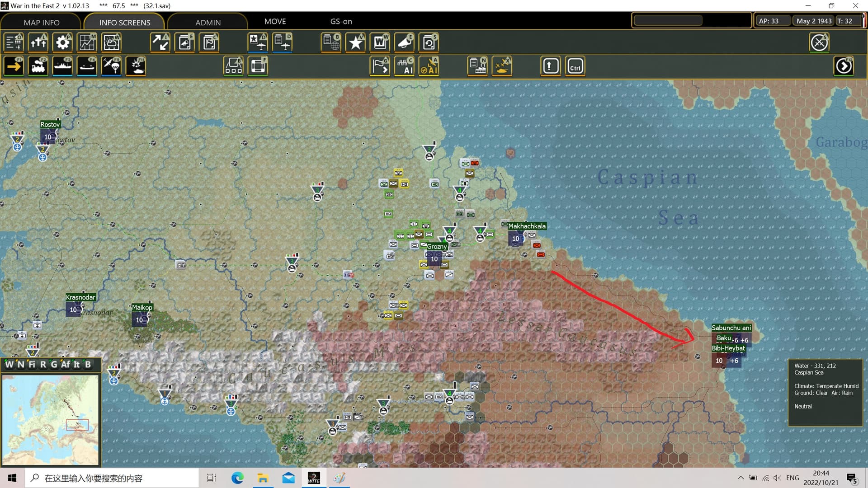Select the Krasnodar city label
The image size is (868, 488).
pos(80,297)
